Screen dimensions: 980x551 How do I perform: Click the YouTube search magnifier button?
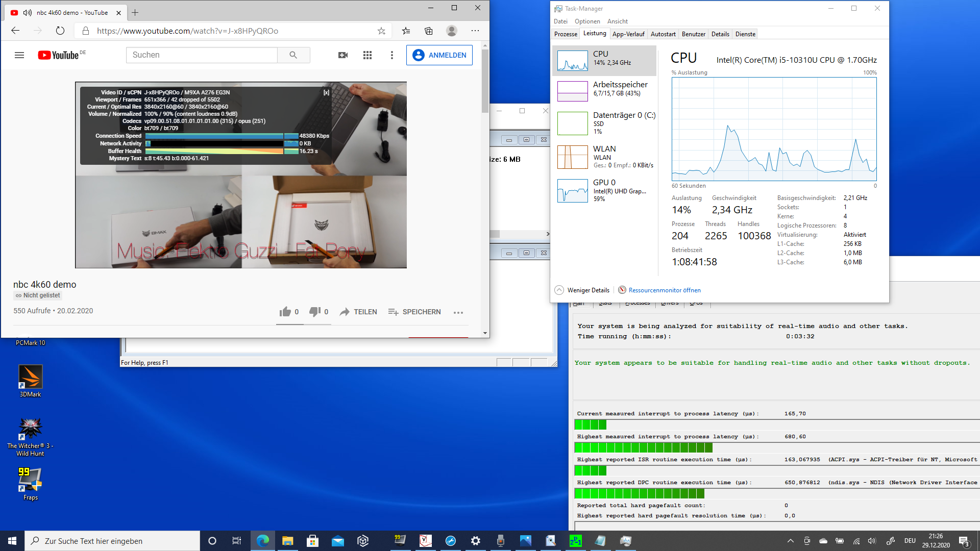(293, 55)
